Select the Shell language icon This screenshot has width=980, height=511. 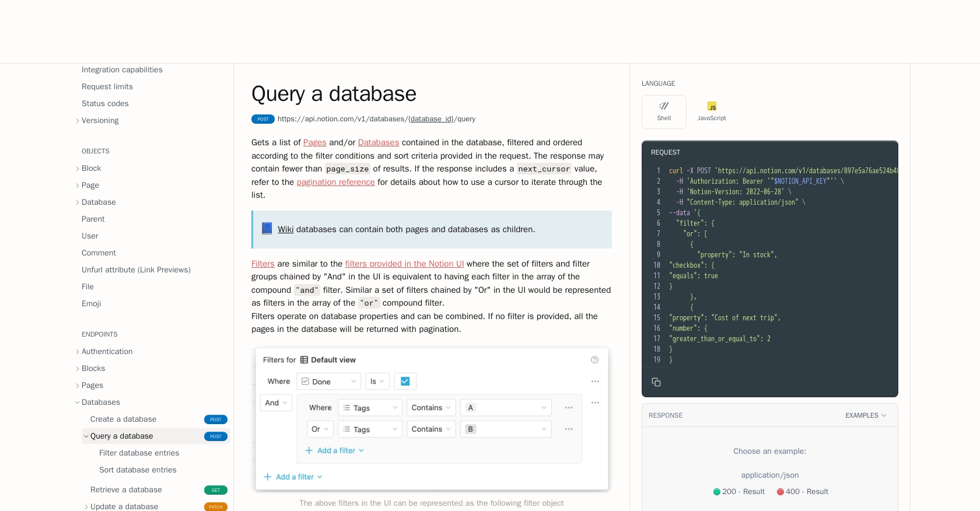(664, 106)
